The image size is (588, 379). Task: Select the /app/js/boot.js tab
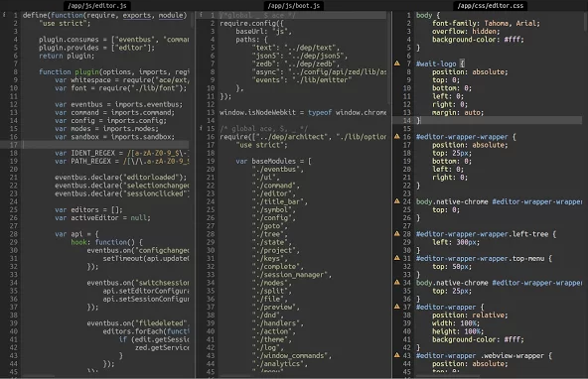294,6
